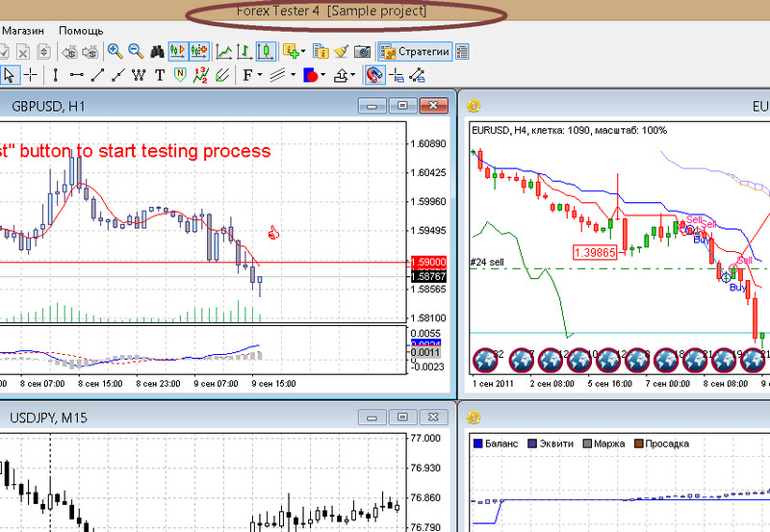Zoom in the chart with the plus magnifier
This screenshot has height=532, width=770.
tap(115, 51)
